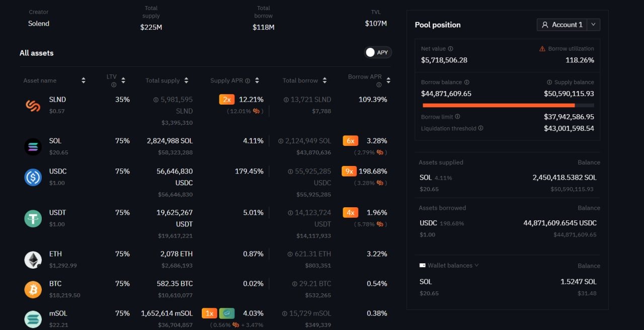Click the BTC asset name
This screenshot has width=644, height=330.
pyautogui.click(x=55, y=284)
